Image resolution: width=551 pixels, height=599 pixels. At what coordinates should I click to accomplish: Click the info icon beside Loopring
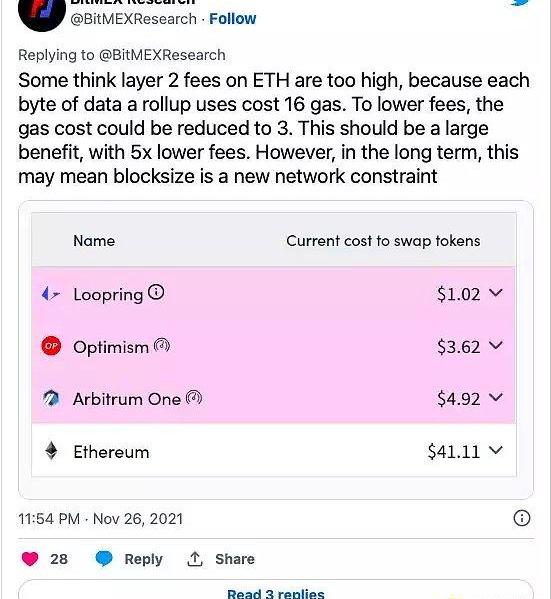[x=156, y=292]
